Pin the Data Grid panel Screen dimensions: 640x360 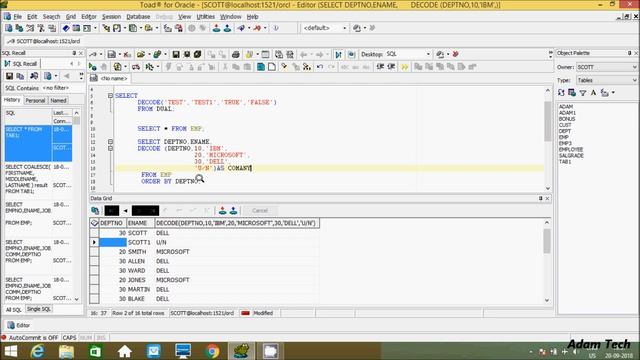click(540, 198)
